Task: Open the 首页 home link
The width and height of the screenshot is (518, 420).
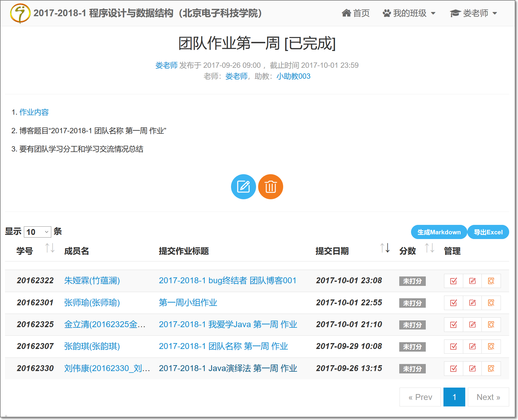Action: [356, 13]
